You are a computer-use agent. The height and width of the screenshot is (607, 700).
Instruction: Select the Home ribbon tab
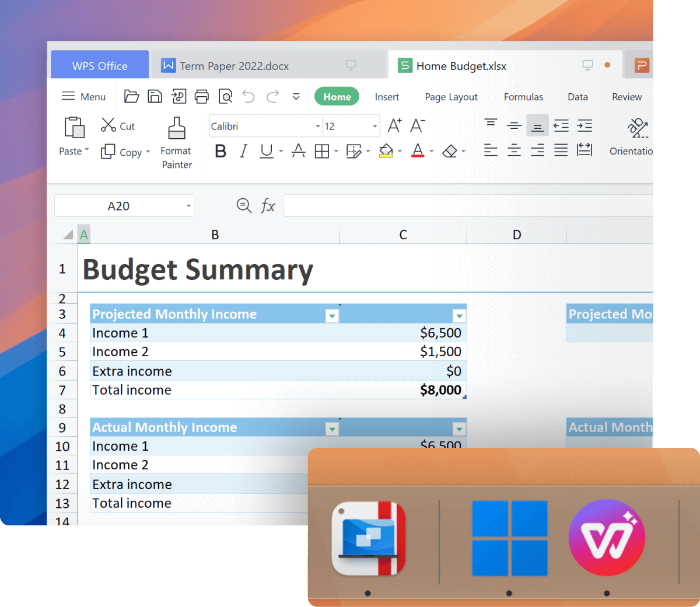pyautogui.click(x=337, y=97)
